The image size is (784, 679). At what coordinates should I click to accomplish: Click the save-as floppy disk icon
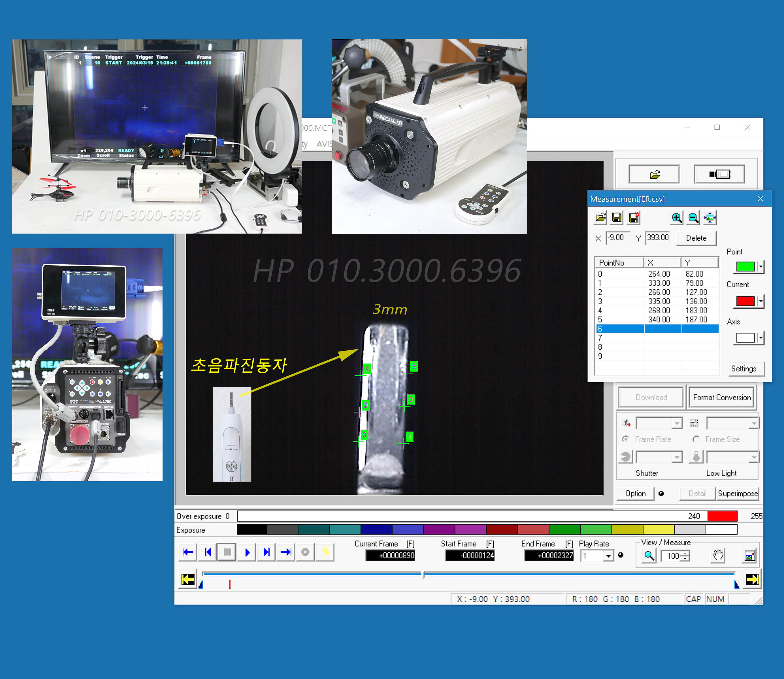click(x=634, y=218)
